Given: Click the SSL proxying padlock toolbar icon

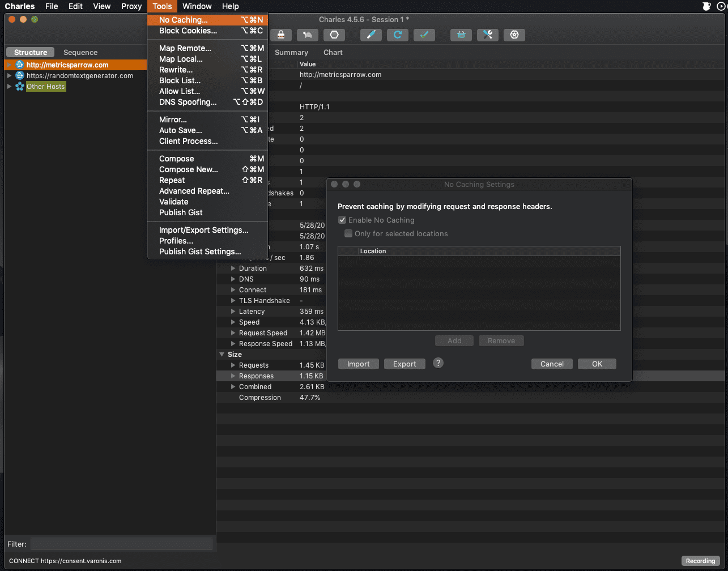Looking at the screenshot, I should pyautogui.click(x=281, y=35).
